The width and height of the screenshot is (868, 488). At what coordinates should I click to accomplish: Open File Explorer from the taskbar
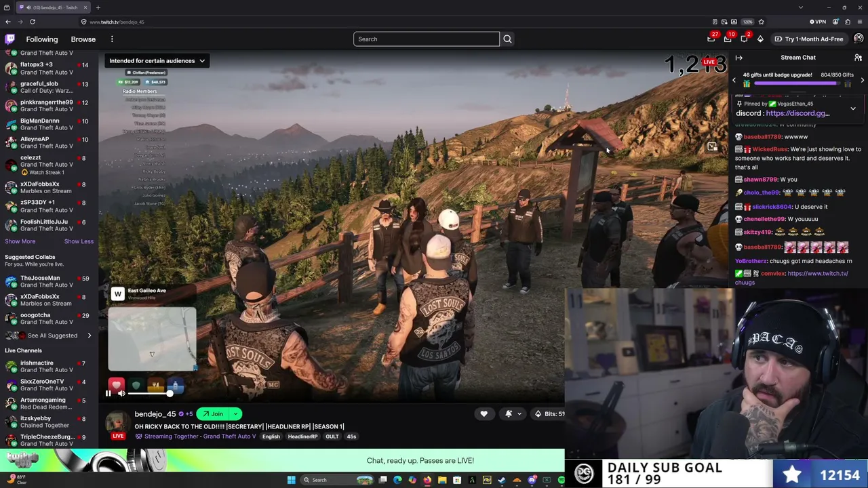(442, 480)
